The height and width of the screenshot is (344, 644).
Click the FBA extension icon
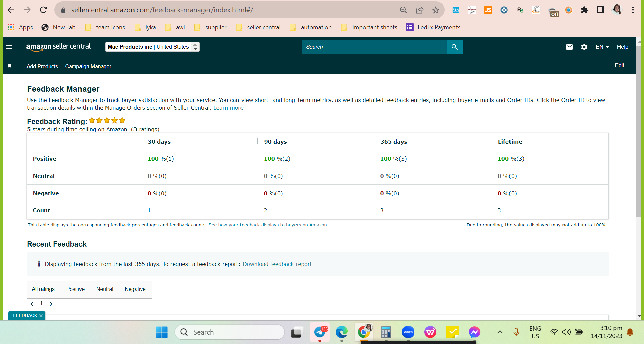click(456, 10)
